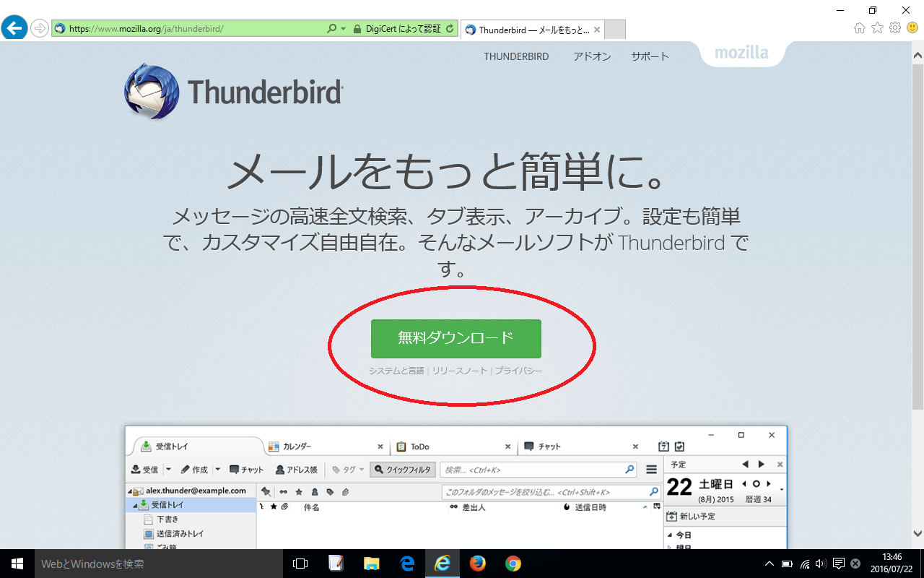Open the Windows Start menu

pyautogui.click(x=17, y=564)
